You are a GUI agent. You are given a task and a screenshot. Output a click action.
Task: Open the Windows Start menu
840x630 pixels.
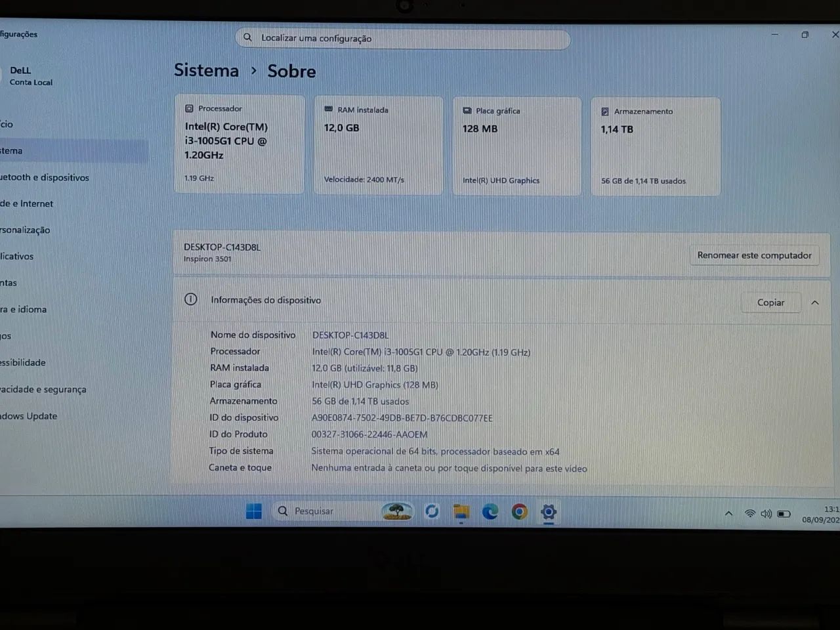(x=253, y=511)
